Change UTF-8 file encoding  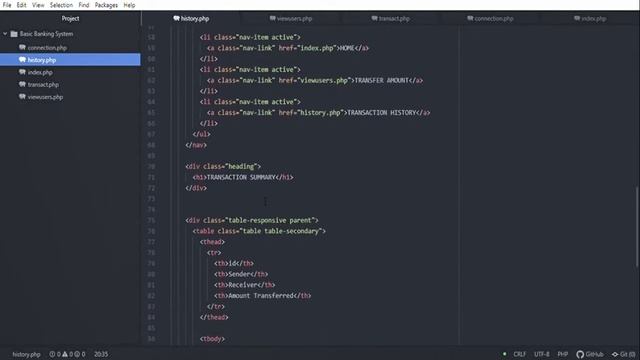tap(542, 354)
